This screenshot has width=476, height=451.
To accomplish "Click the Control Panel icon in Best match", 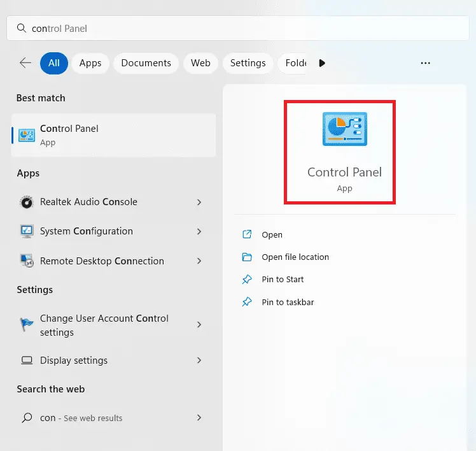I will (27, 135).
